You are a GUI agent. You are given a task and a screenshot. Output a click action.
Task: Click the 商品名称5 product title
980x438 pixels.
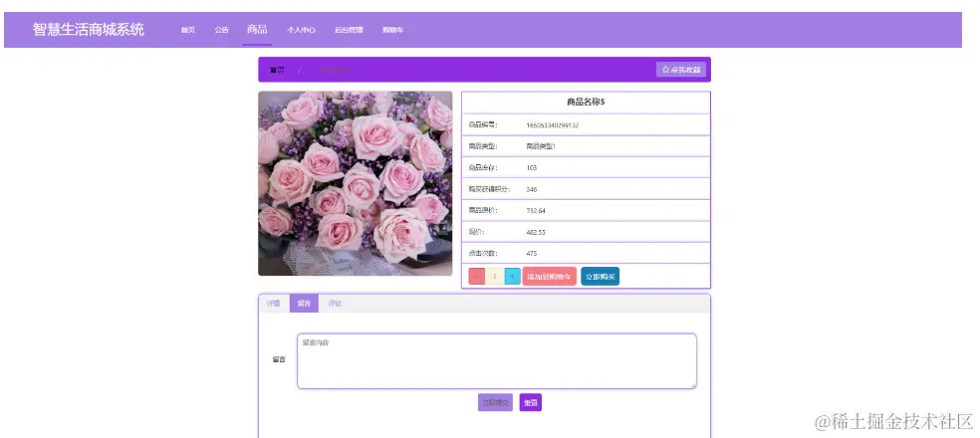click(586, 103)
